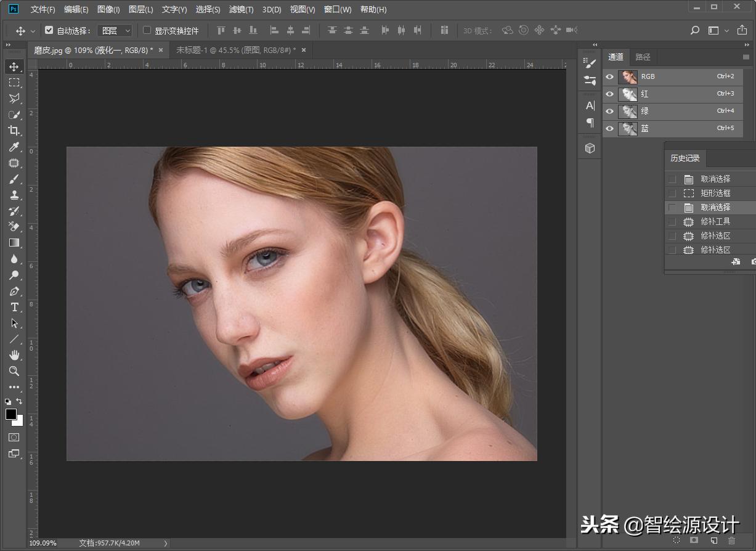
Task: Select the Crop tool
Action: (x=14, y=131)
